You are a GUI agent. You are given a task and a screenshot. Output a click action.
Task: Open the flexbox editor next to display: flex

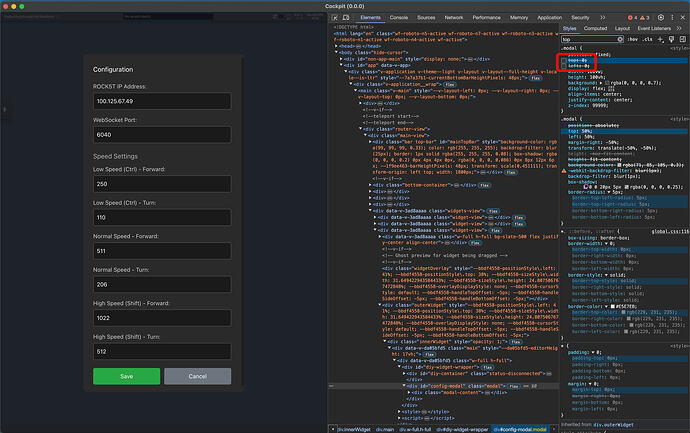(x=611, y=88)
